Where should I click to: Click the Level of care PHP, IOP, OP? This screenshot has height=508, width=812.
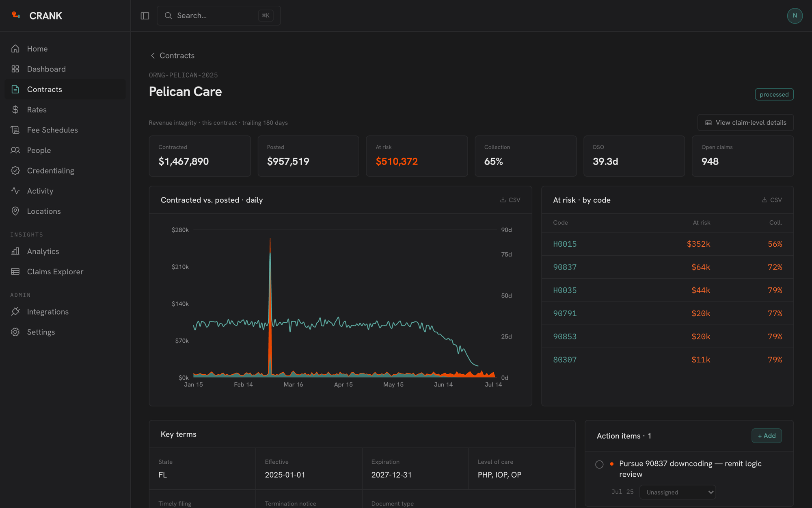tap(499, 475)
